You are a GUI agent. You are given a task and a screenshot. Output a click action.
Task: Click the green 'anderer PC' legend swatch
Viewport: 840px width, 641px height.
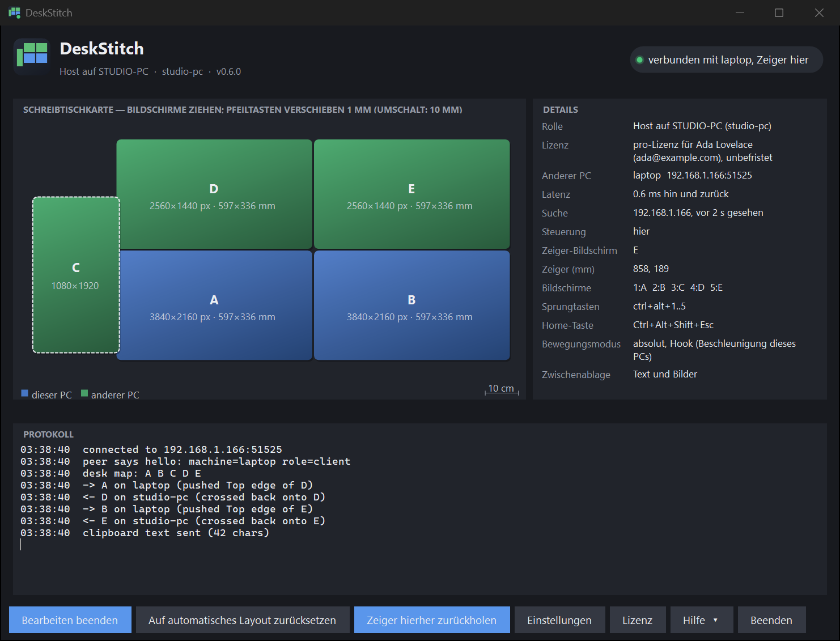point(84,393)
